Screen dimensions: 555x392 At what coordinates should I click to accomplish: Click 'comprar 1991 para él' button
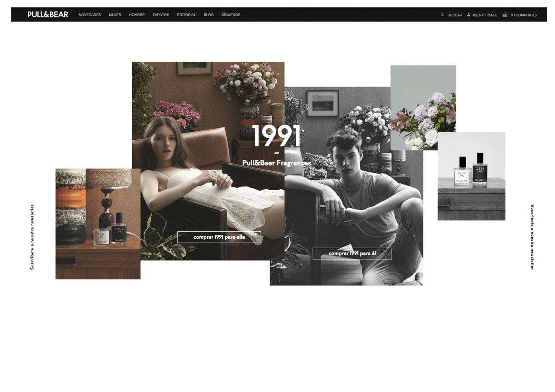coord(352,253)
